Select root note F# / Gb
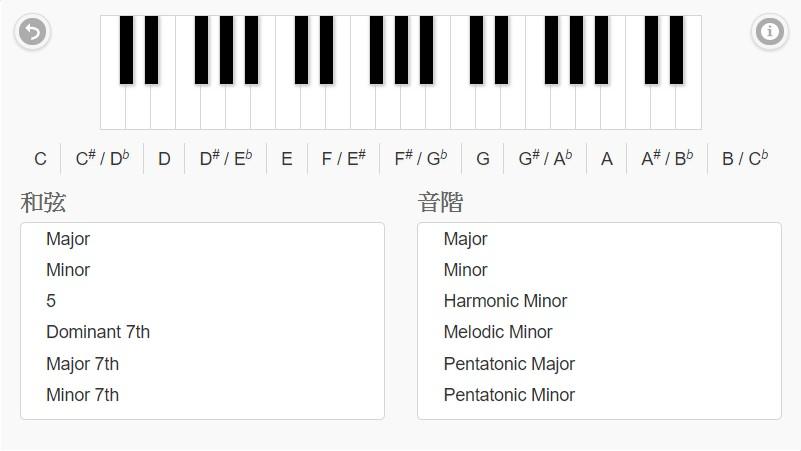Viewport: 801px width, 451px height. click(421, 158)
